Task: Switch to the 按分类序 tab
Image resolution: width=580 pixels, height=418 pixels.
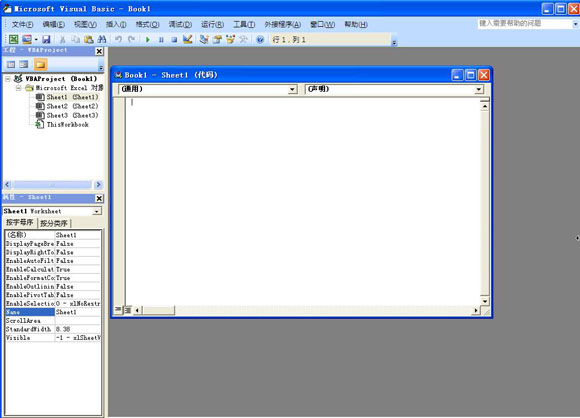Action: (54, 223)
